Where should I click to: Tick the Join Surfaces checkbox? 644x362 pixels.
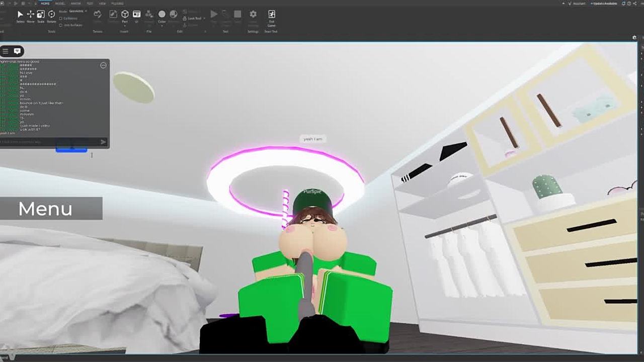[61, 25]
